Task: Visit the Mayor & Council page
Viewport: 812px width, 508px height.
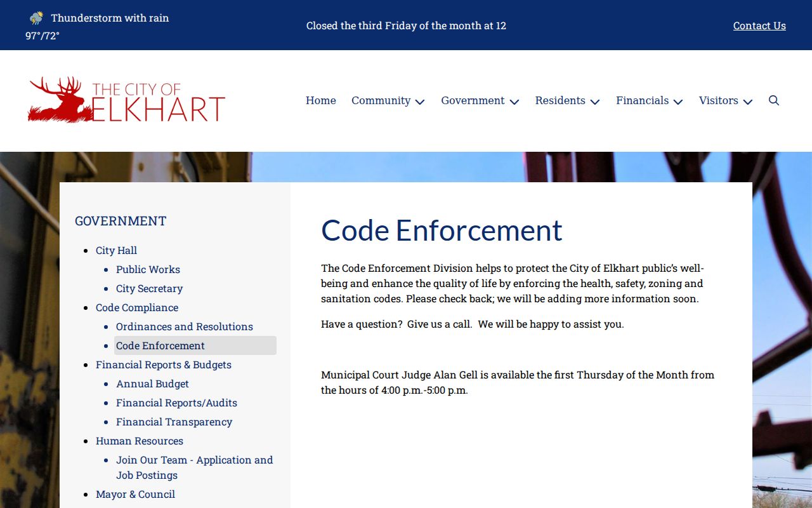Action: tap(135, 494)
